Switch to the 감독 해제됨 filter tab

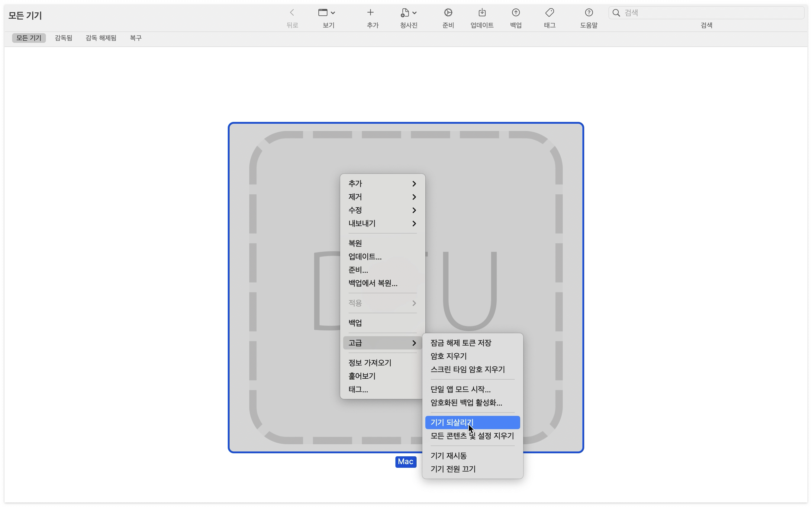[101, 38]
